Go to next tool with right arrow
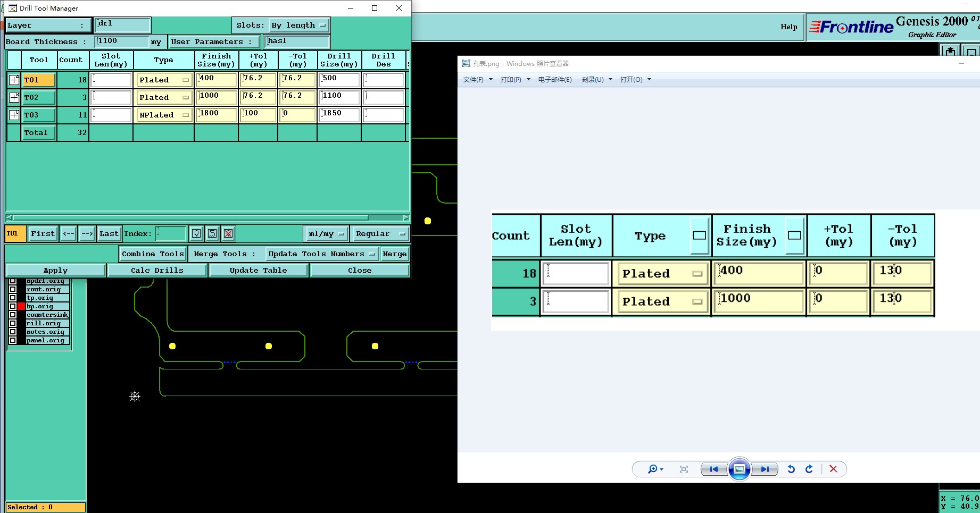This screenshot has width=980, height=513. pos(87,233)
